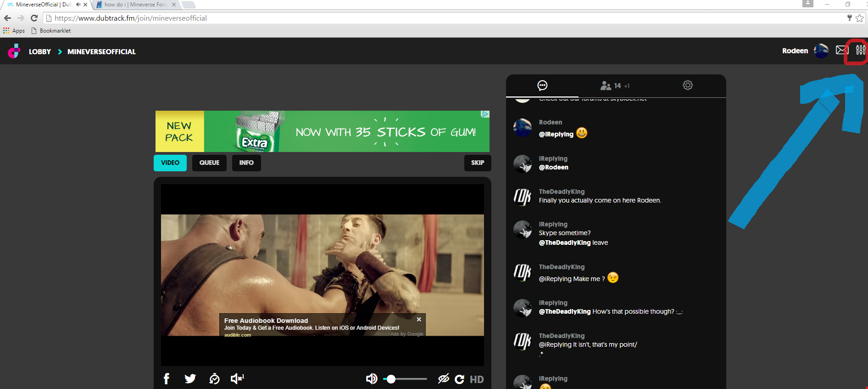Image resolution: width=868 pixels, height=389 pixels.
Task: Reload the page
Action: 34,18
